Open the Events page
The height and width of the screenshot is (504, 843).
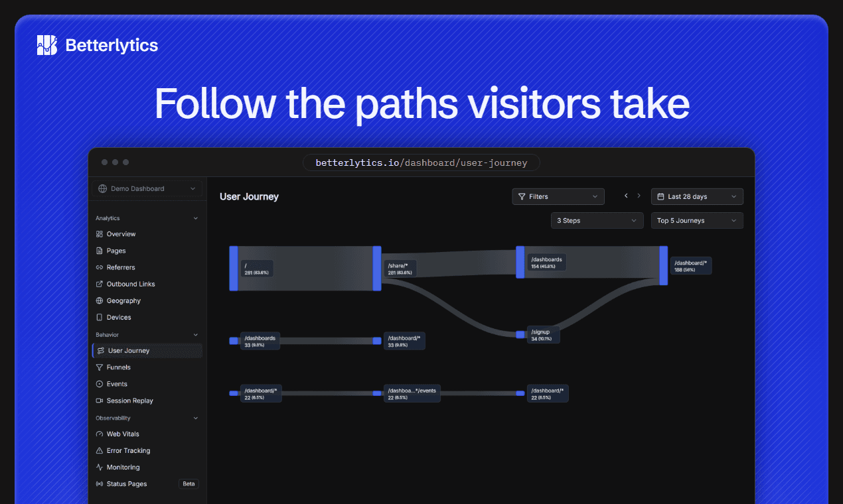pyautogui.click(x=147, y=384)
